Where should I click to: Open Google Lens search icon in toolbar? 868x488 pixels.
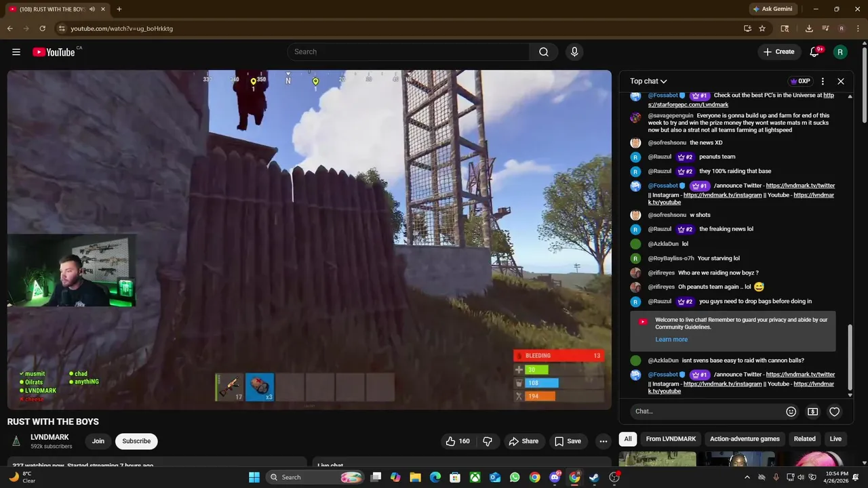[785, 28]
